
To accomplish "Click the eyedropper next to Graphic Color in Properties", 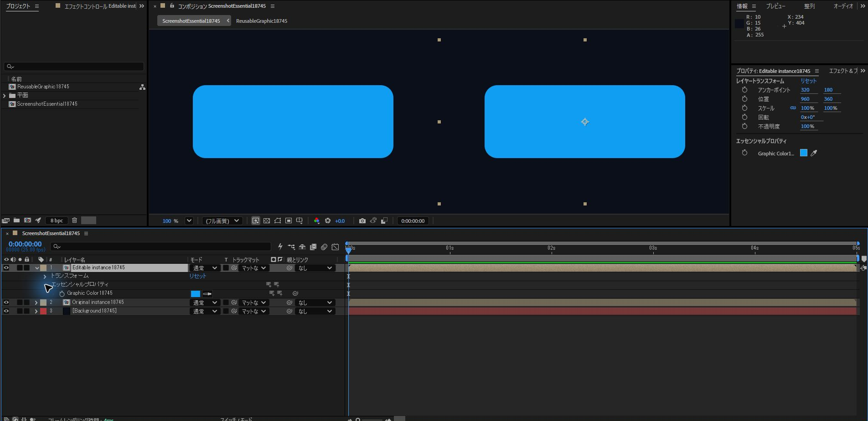I will (814, 153).
